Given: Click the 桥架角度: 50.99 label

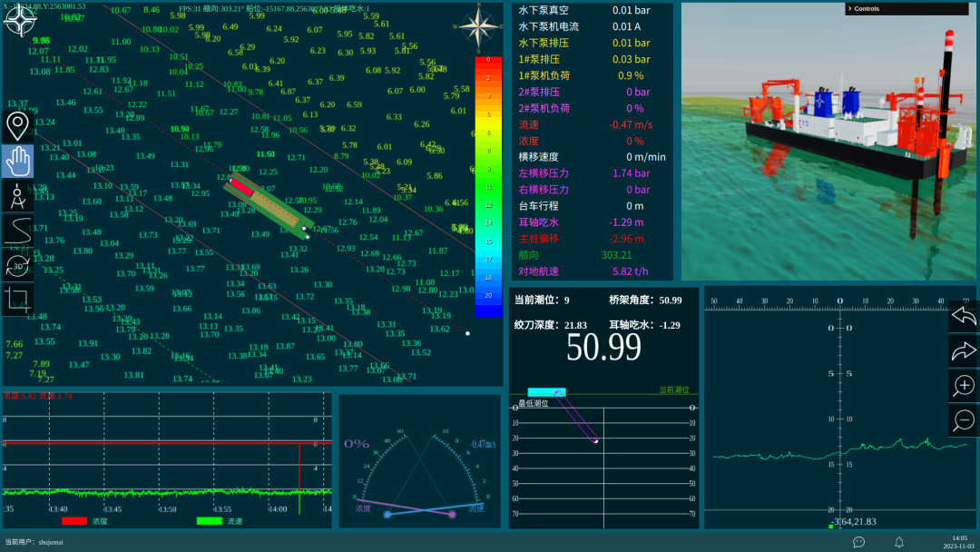Looking at the screenshot, I should point(646,301).
